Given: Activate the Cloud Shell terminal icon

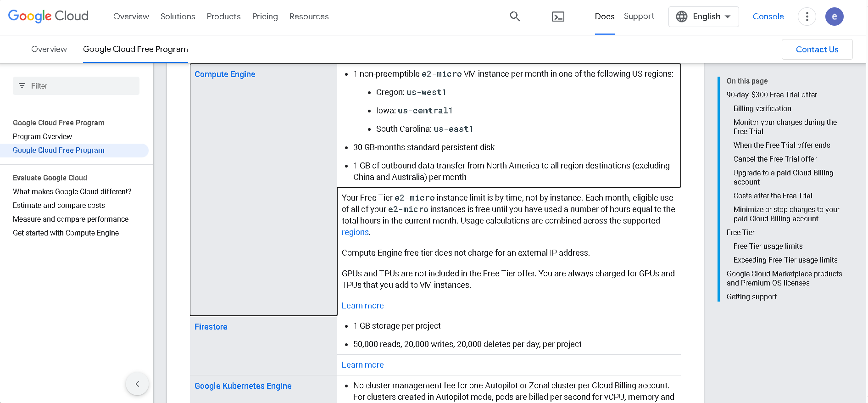Looking at the screenshot, I should pos(558,17).
